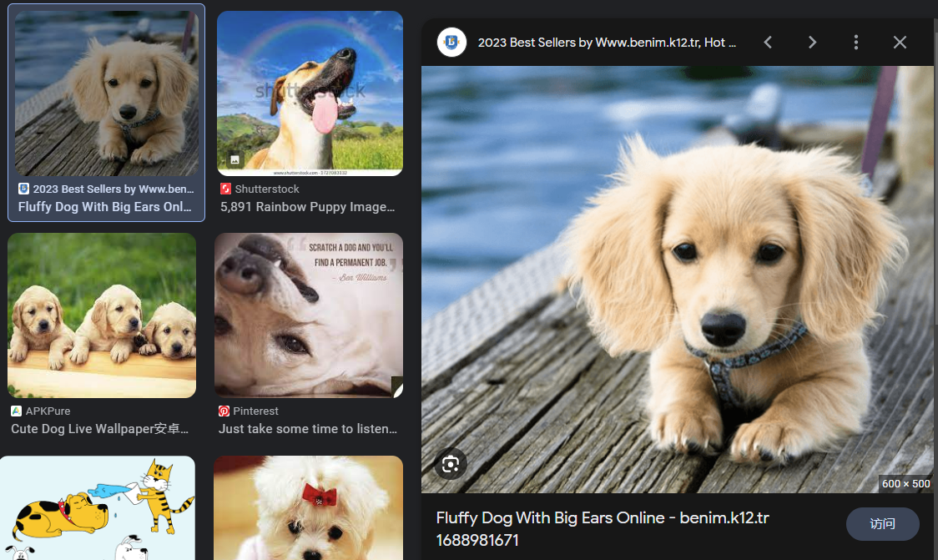Viewport: 938px width, 560px height.
Task: Open 'Just take some time to listen...' result title
Action: [307, 429]
